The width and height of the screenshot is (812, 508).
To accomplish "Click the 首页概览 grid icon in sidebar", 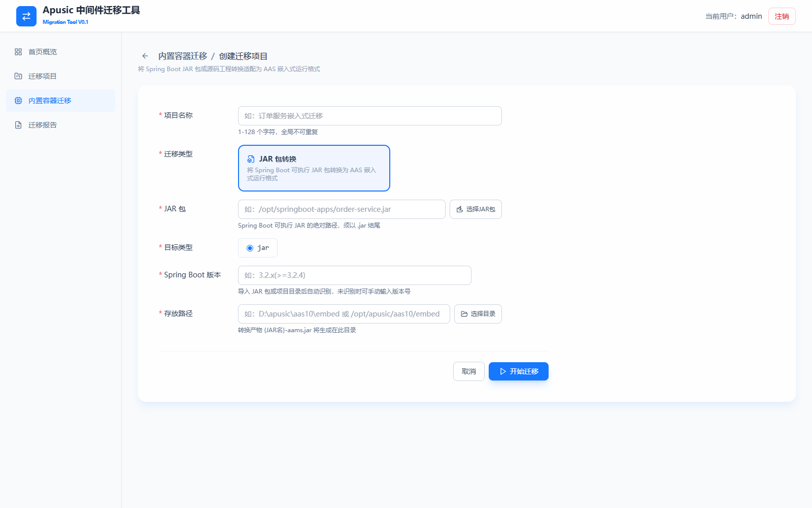I will [18, 52].
